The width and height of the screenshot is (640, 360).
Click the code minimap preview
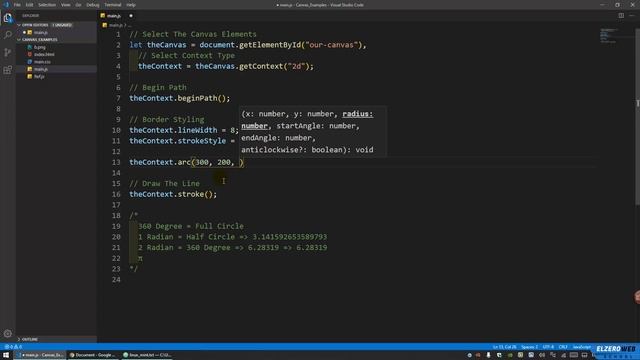pyautogui.click(x=609, y=36)
